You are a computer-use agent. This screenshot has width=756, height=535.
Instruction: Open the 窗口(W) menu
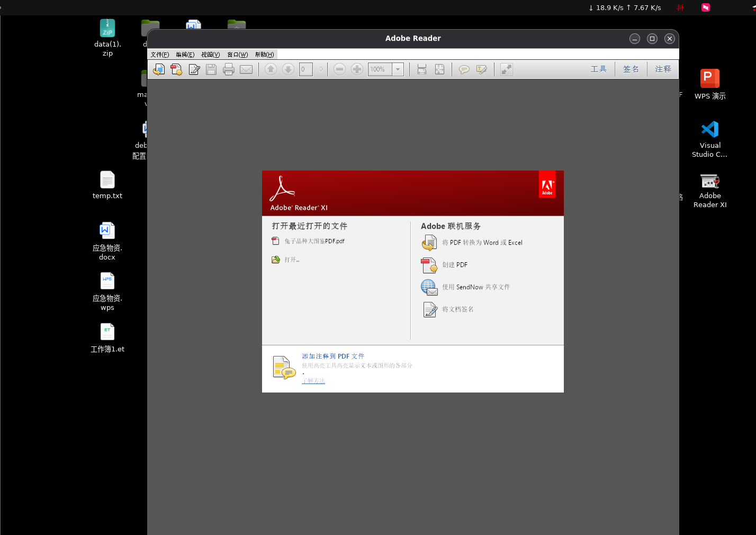[x=238, y=55]
